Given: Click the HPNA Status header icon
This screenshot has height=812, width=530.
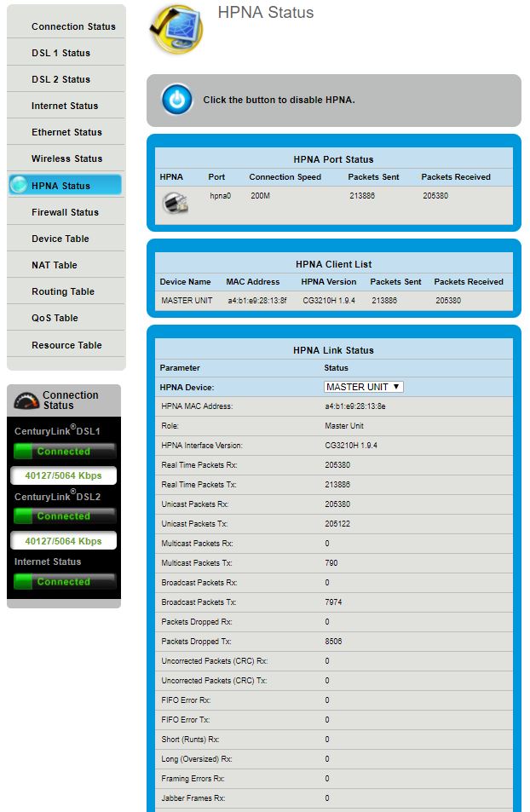Looking at the screenshot, I should click(x=176, y=29).
